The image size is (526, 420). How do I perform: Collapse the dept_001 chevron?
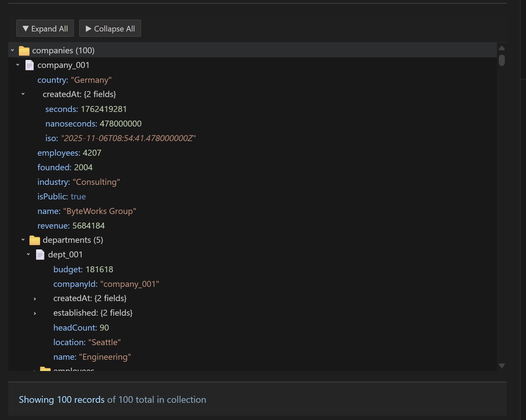28,254
